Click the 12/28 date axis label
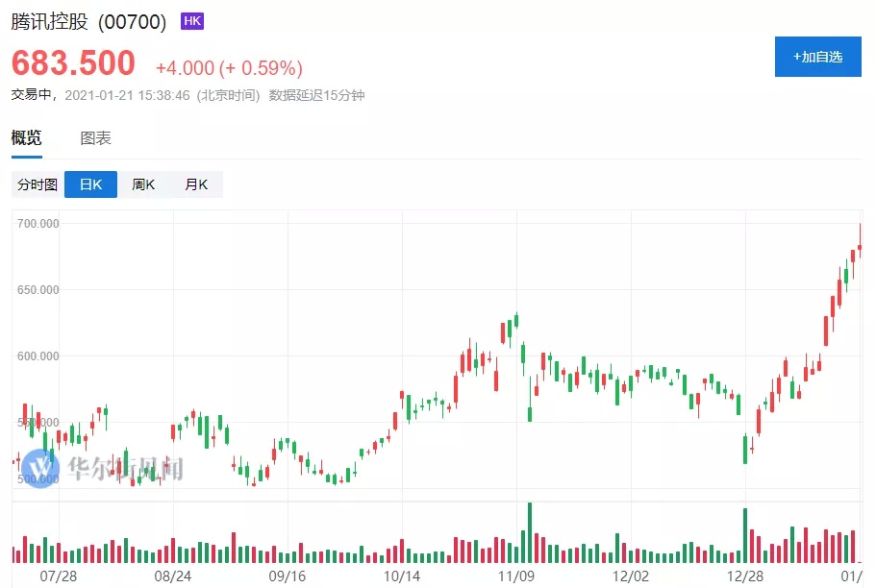The width and height of the screenshot is (876, 588). tap(744, 576)
